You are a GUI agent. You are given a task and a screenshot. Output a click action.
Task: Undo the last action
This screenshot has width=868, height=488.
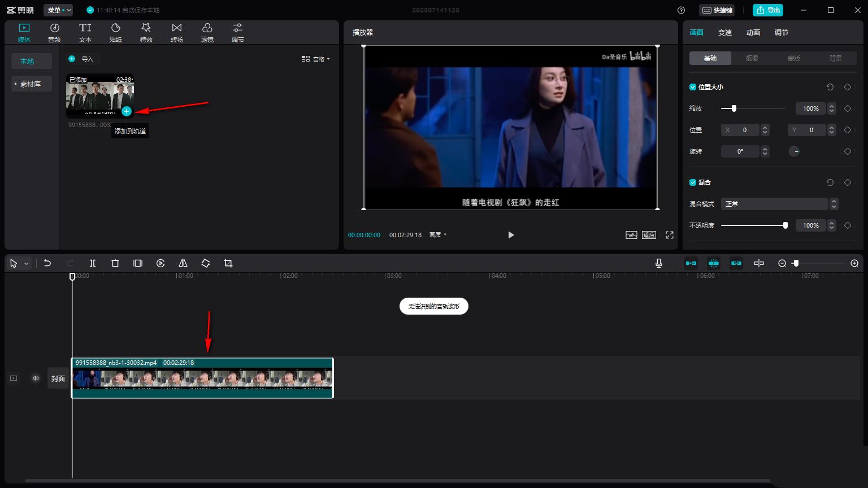47,263
